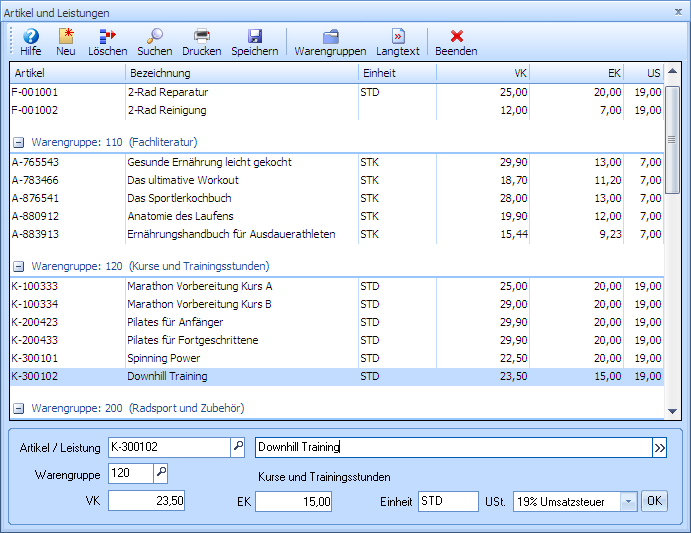This screenshot has width=691, height=533.
Task: Open the Hilfe help icon
Action: 30,42
